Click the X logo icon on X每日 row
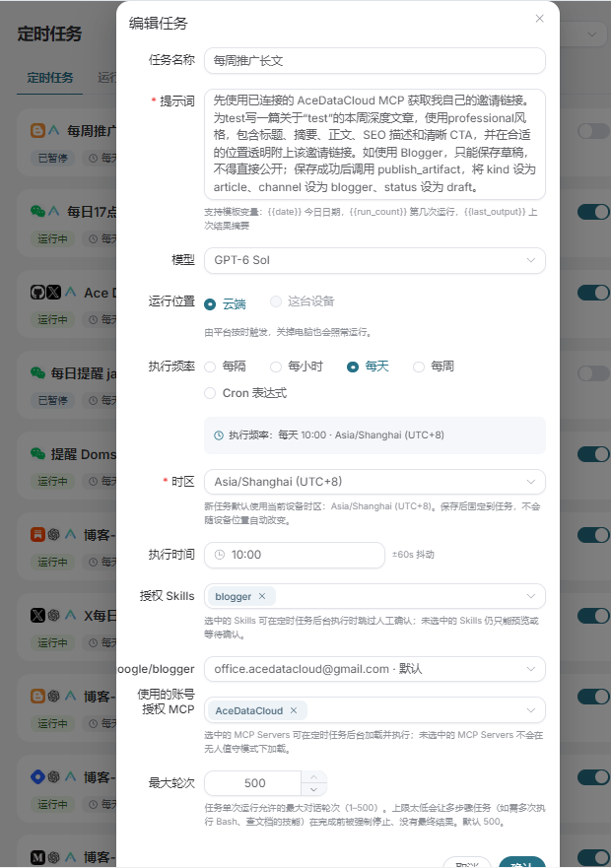The image size is (611, 868). [x=37, y=616]
